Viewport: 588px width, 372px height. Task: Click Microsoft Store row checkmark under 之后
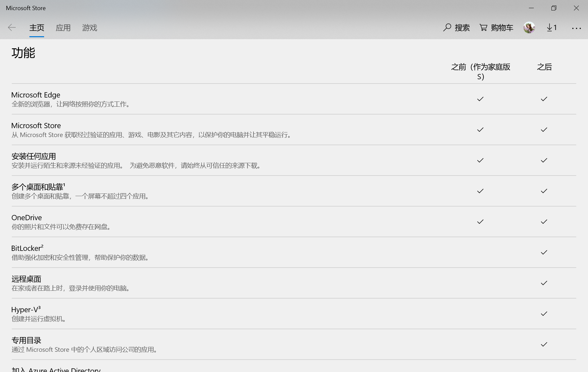pyautogui.click(x=544, y=130)
